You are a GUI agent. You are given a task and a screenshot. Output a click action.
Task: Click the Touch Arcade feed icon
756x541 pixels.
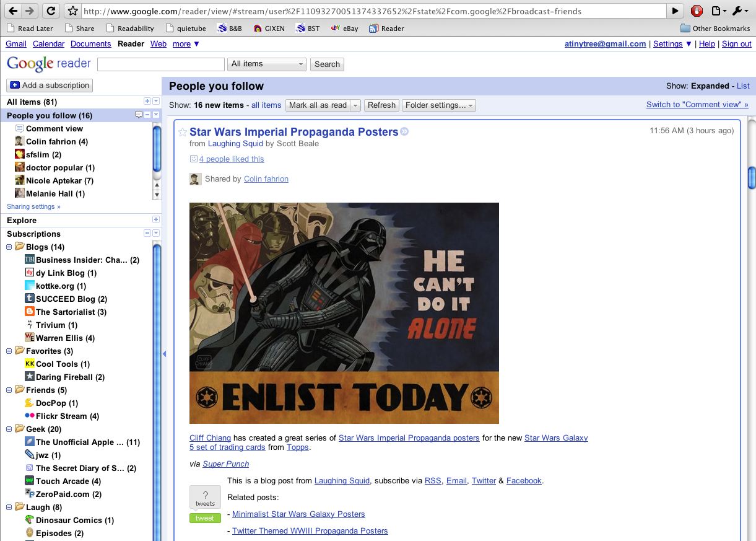[30, 481]
